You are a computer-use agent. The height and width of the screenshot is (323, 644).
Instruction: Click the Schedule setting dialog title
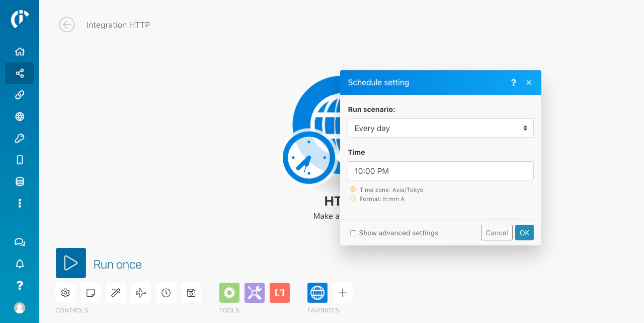pyautogui.click(x=378, y=83)
